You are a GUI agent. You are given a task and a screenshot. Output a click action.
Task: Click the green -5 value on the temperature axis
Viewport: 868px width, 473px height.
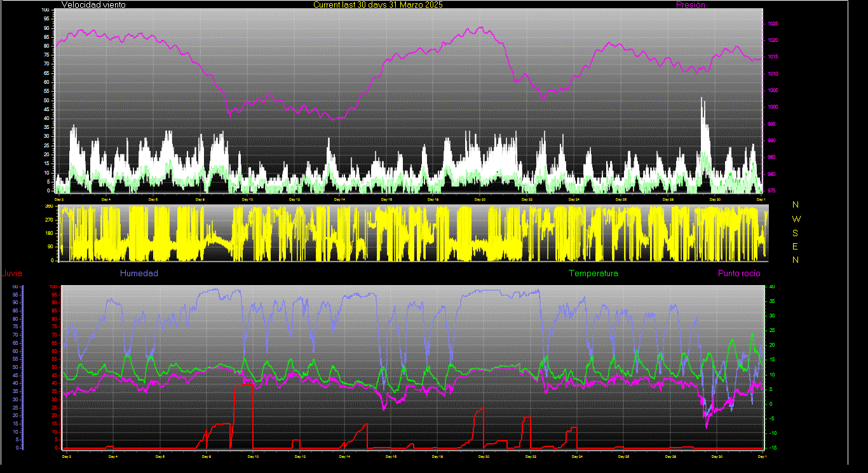[771, 418]
